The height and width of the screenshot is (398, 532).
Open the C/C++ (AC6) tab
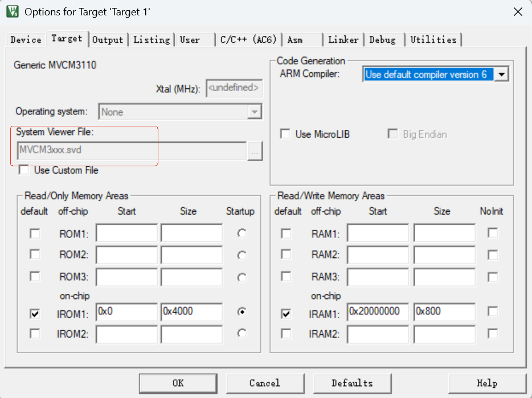coord(248,40)
